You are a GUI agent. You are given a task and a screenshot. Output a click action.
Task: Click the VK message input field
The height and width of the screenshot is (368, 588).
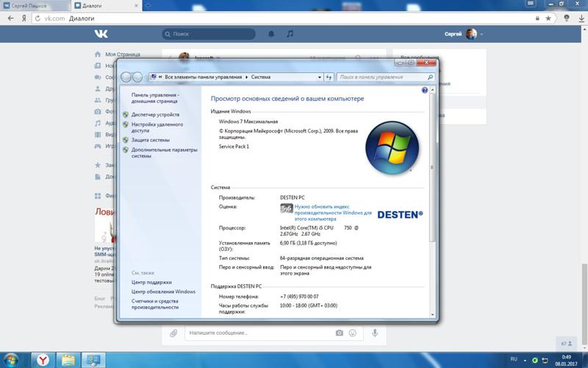pos(273,333)
